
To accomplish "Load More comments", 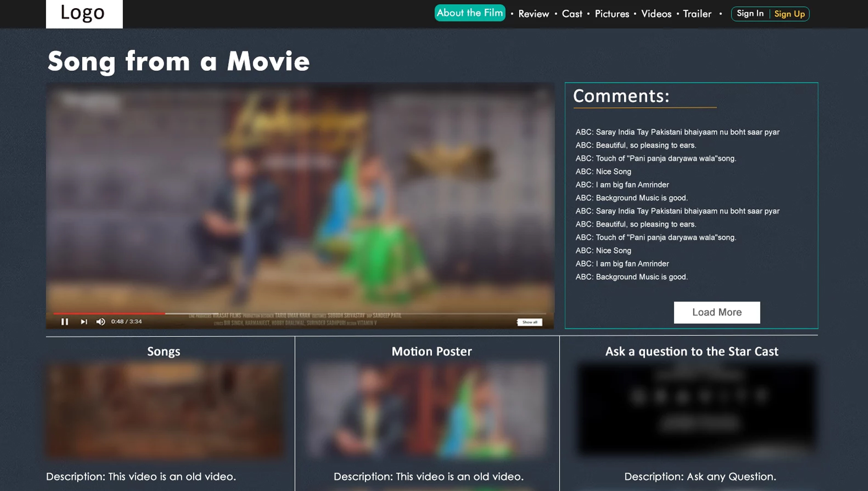I will 716,312.
